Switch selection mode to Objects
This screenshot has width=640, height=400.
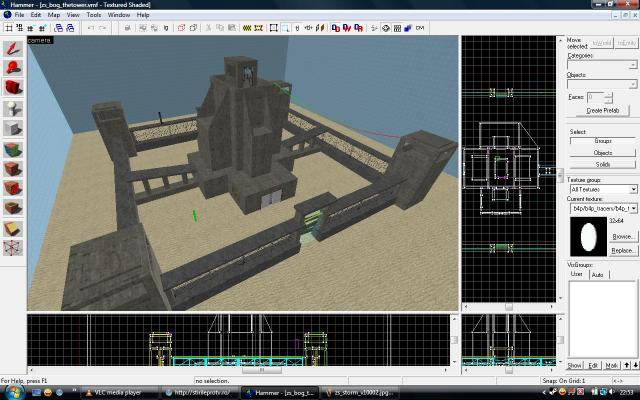pyautogui.click(x=602, y=152)
